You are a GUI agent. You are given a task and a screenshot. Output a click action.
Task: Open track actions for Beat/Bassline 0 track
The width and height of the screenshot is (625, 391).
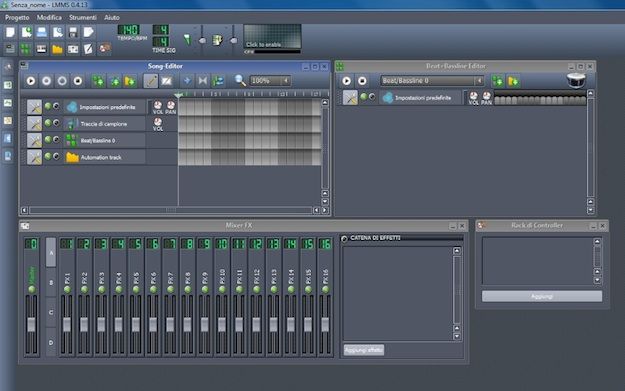[x=34, y=140]
